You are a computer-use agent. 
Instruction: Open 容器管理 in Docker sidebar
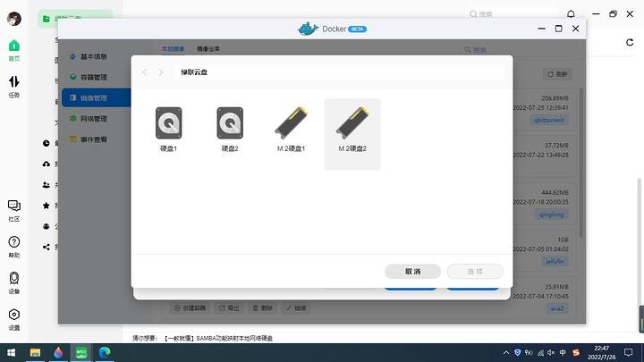tap(94, 77)
